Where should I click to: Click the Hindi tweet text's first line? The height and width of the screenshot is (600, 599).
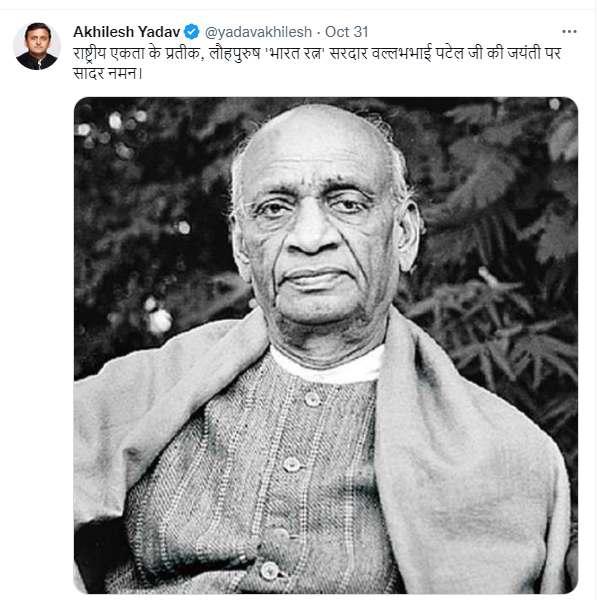click(x=317, y=53)
